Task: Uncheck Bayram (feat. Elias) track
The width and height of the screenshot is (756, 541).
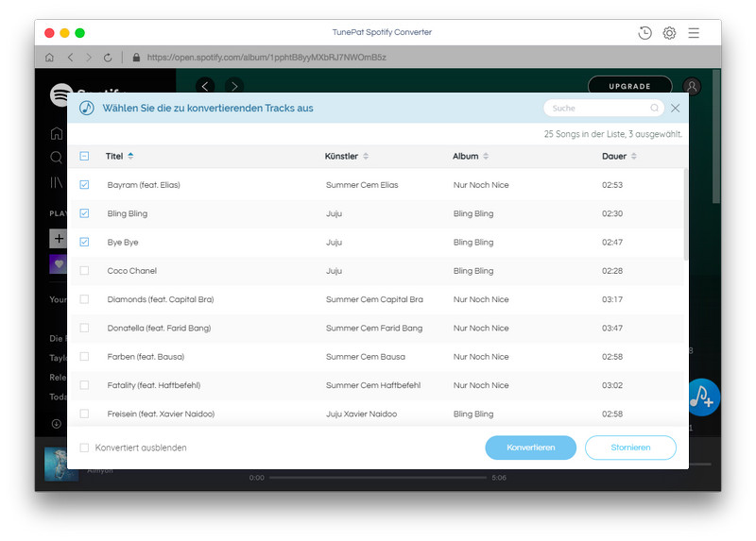Action: pos(84,184)
